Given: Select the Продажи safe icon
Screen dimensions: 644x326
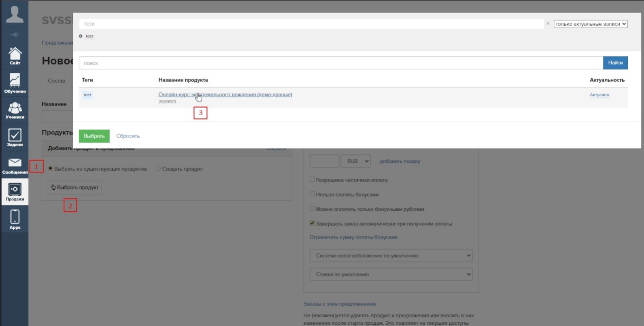Looking at the screenshot, I should 15,192.
